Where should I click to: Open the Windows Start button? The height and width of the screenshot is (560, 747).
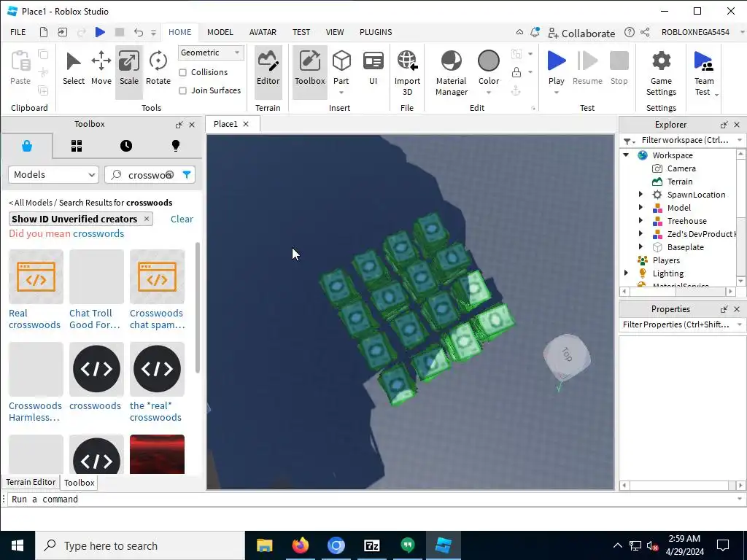point(18,545)
